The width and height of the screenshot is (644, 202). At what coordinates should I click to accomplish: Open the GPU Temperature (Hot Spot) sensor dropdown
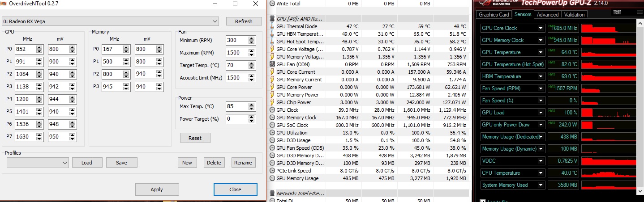click(541, 64)
